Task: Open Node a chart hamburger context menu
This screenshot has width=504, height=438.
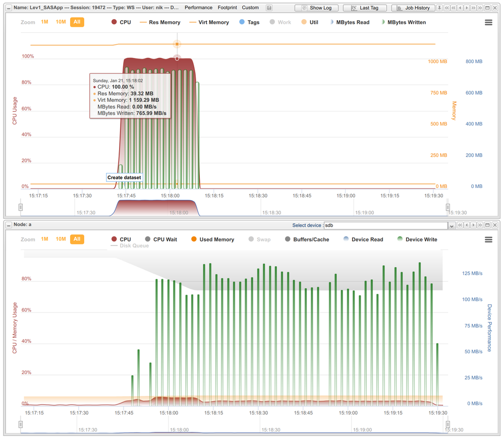Action: tap(488, 239)
